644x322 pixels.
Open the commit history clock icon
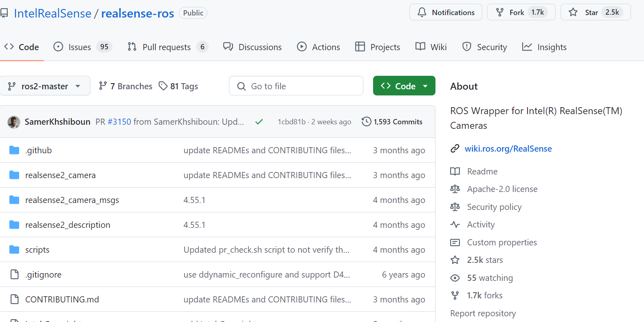366,121
